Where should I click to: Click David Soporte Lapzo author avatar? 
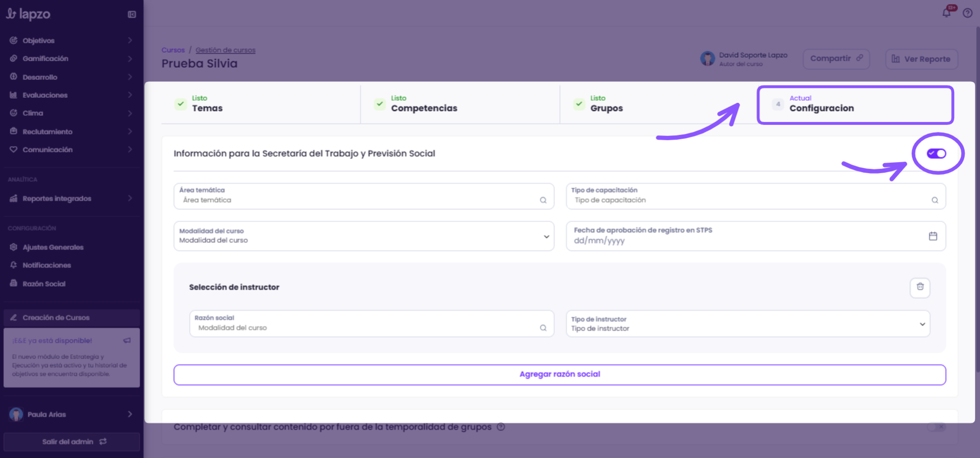click(707, 59)
